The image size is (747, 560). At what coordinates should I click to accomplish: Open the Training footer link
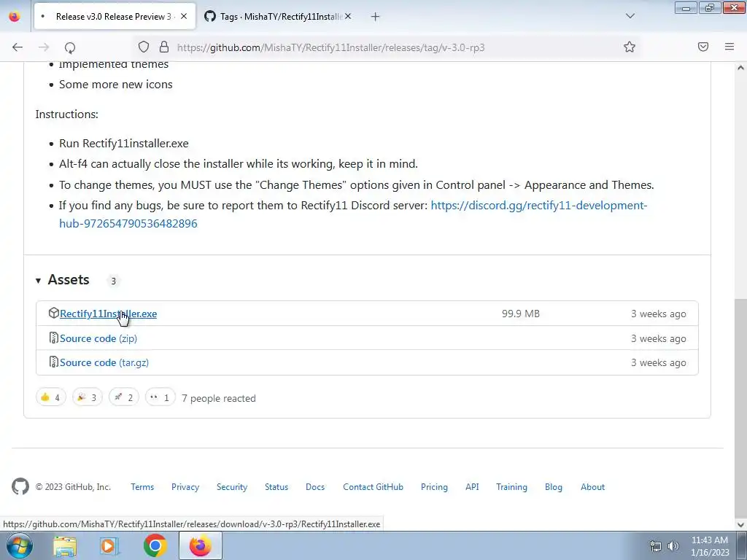(511, 486)
